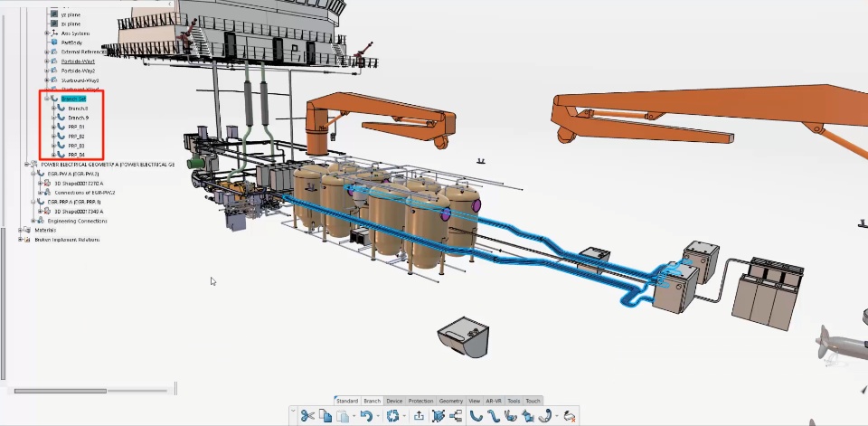Click the branch icon with red X
868x426 pixels.
570,415
